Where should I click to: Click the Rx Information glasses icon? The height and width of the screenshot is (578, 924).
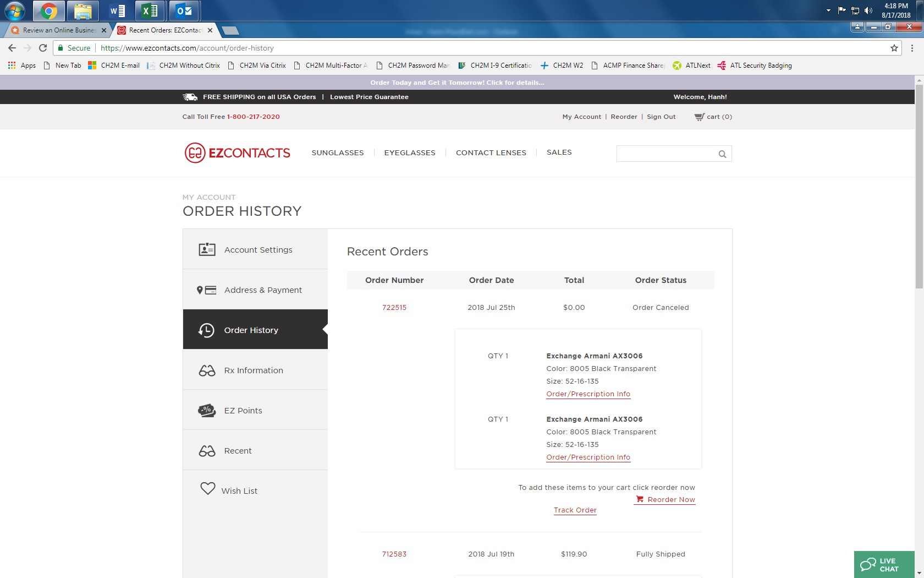pos(207,370)
